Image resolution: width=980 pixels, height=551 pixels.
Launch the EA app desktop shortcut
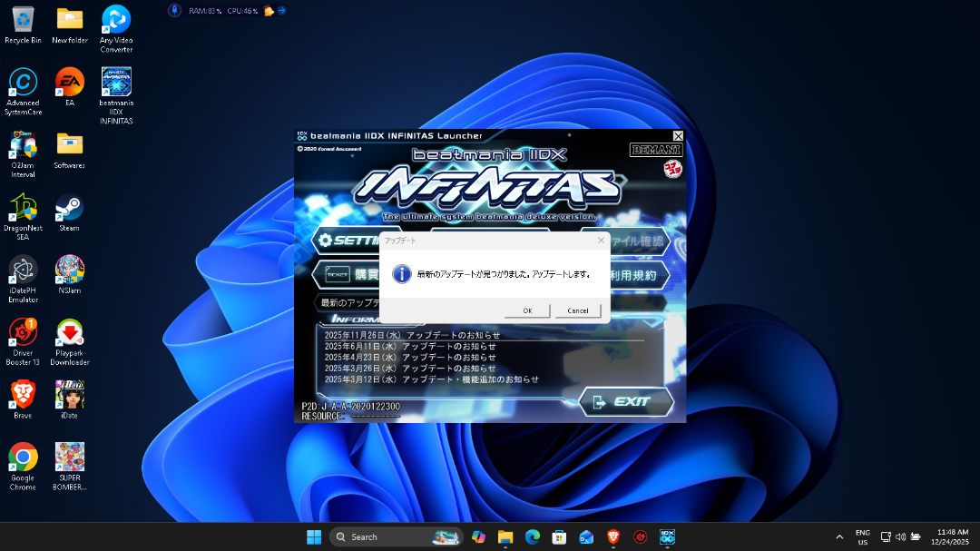point(70,83)
